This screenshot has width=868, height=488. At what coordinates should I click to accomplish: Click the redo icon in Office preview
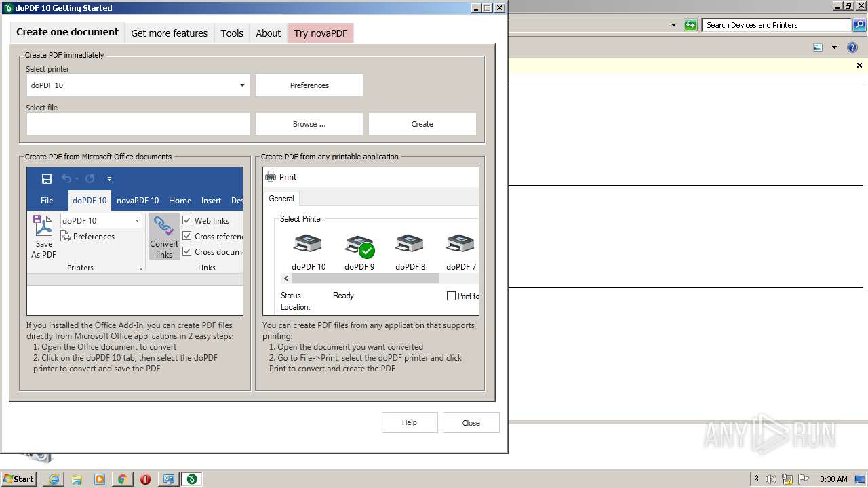pyautogui.click(x=90, y=179)
